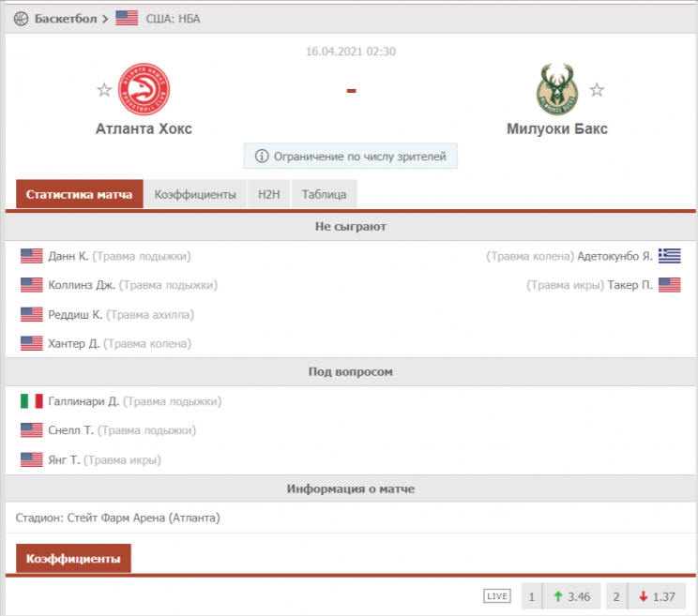Click the LIVE badge
The height and width of the screenshot is (616, 698).
[x=497, y=596]
